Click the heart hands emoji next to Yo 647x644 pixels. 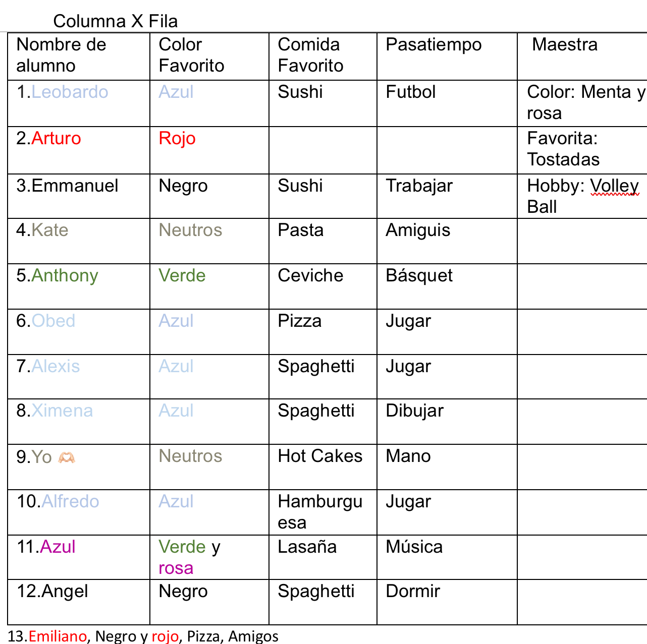67,457
